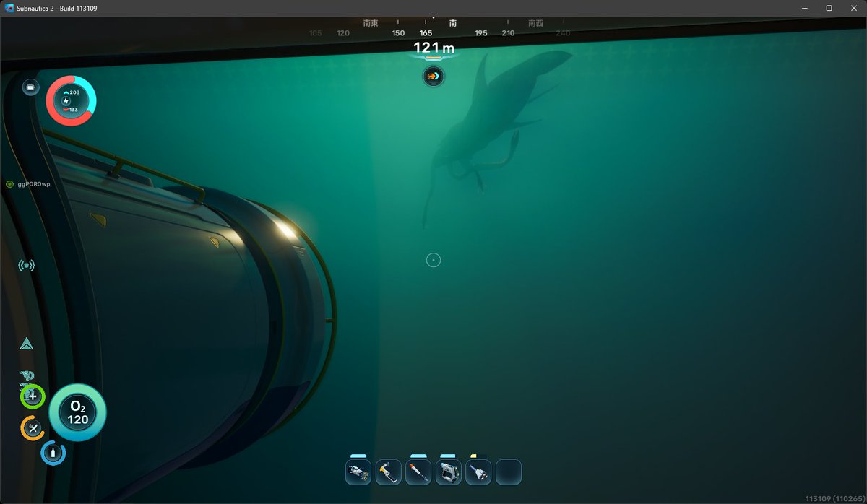Click the center crosshair reticle
867x504 pixels.
coord(433,260)
